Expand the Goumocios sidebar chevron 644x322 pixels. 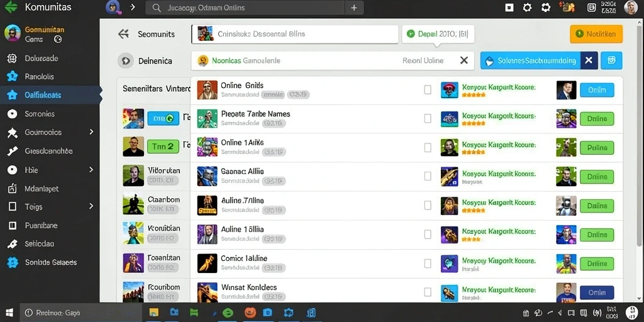[x=91, y=132]
